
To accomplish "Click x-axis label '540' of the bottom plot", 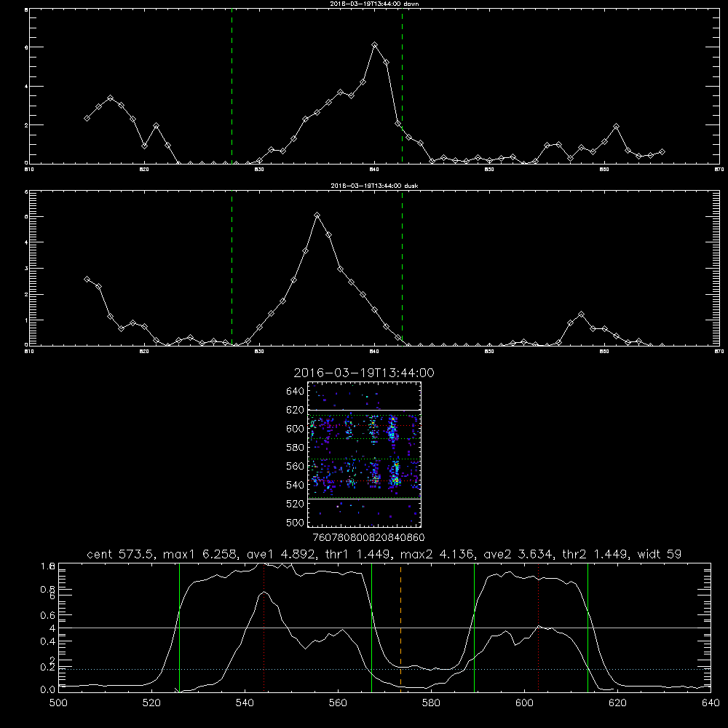I will [245, 703].
